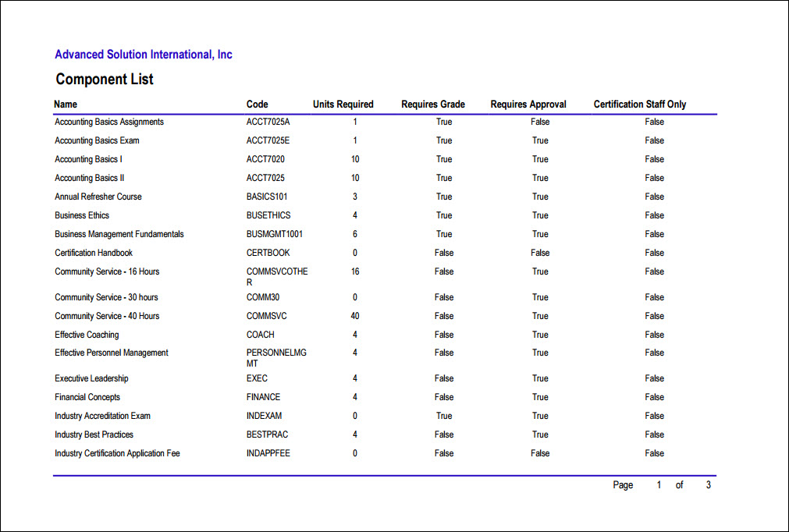Click the Requires Grade column header

point(433,104)
